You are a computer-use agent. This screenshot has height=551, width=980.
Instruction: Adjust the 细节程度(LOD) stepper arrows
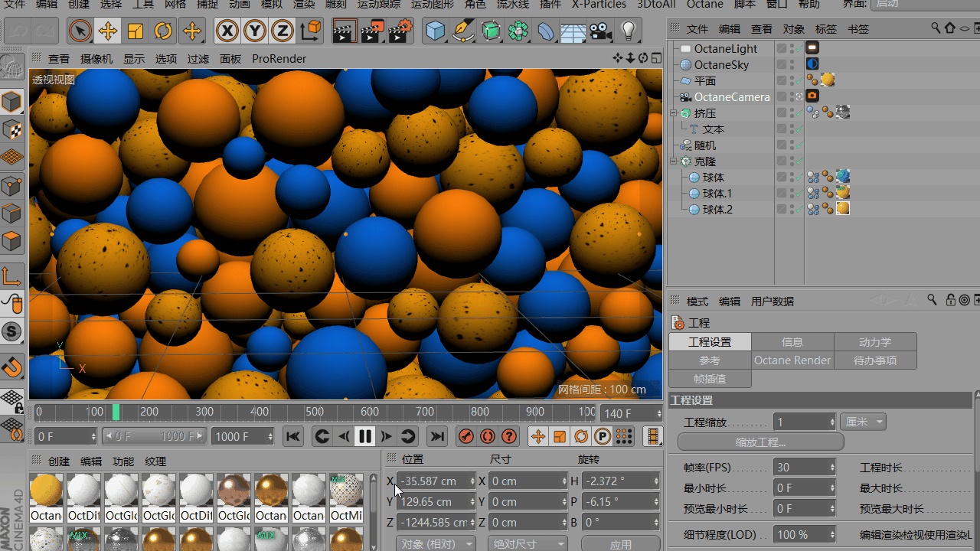[x=832, y=534]
